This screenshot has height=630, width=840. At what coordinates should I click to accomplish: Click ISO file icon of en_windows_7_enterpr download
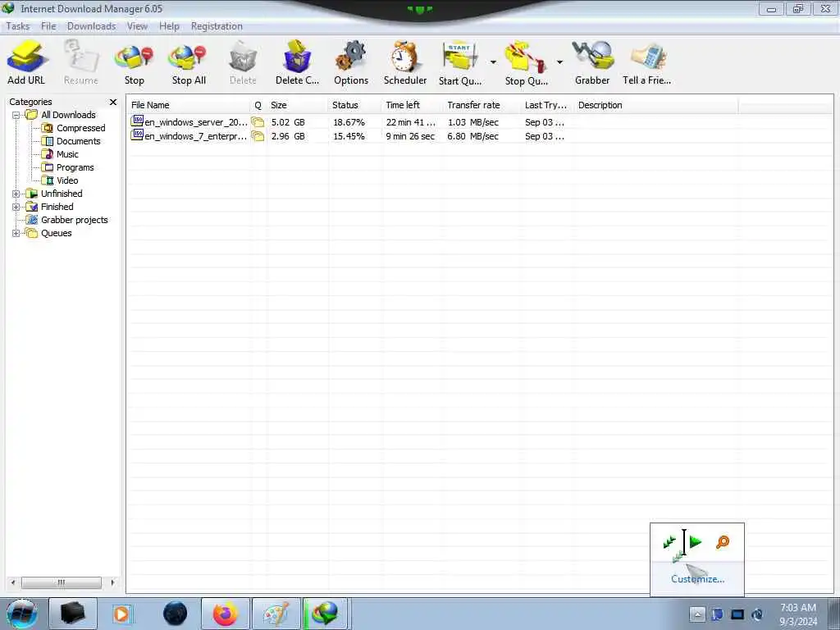[137, 135]
